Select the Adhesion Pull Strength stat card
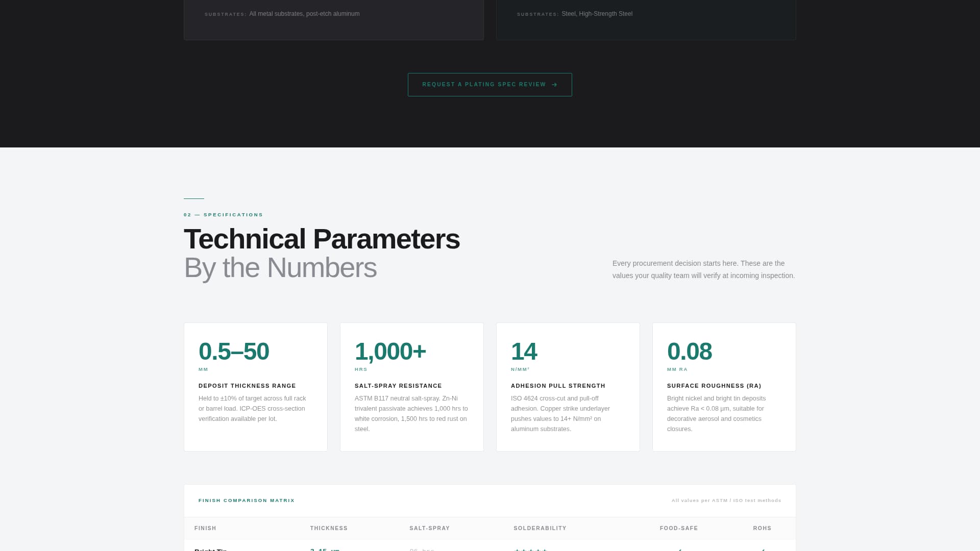 coord(568,387)
